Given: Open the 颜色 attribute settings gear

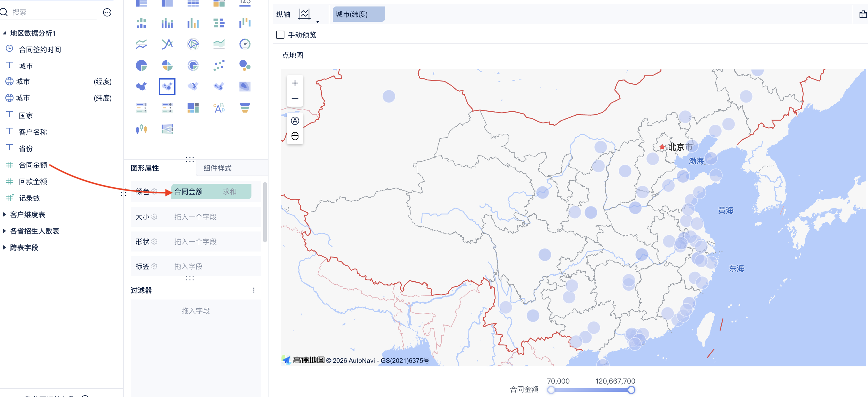Looking at the screenshot, I should click(155, 191).
